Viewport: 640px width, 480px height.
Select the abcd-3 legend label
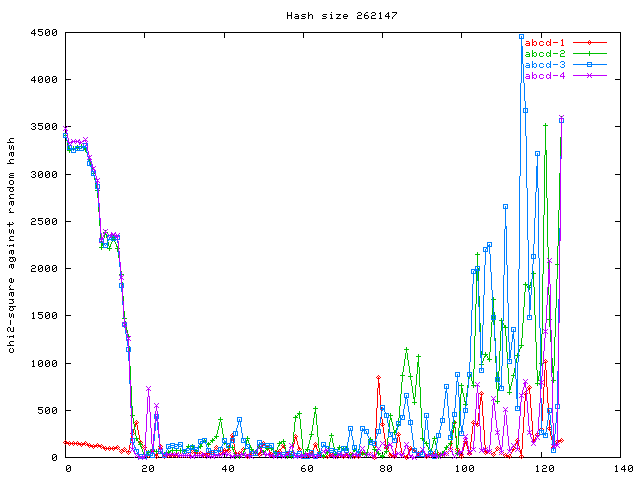point(545,64)
